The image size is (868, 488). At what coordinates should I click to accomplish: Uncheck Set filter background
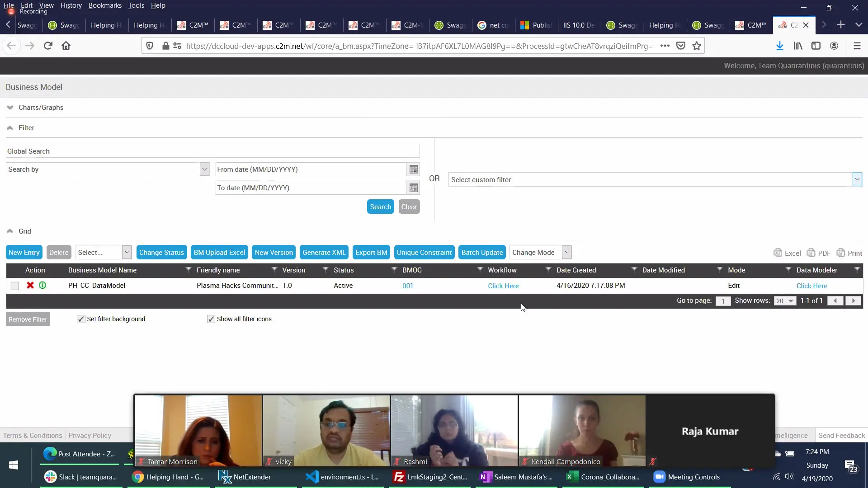tap(81, 319)
